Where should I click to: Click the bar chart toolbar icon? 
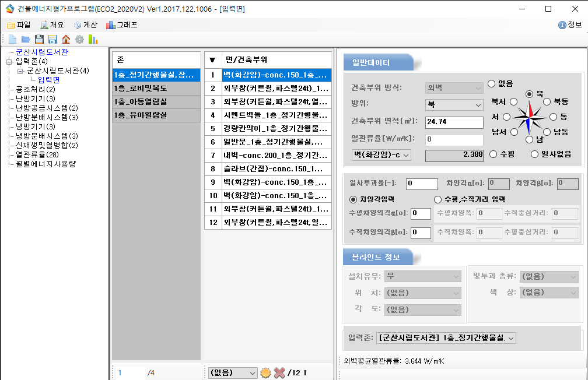click(93, 39)
